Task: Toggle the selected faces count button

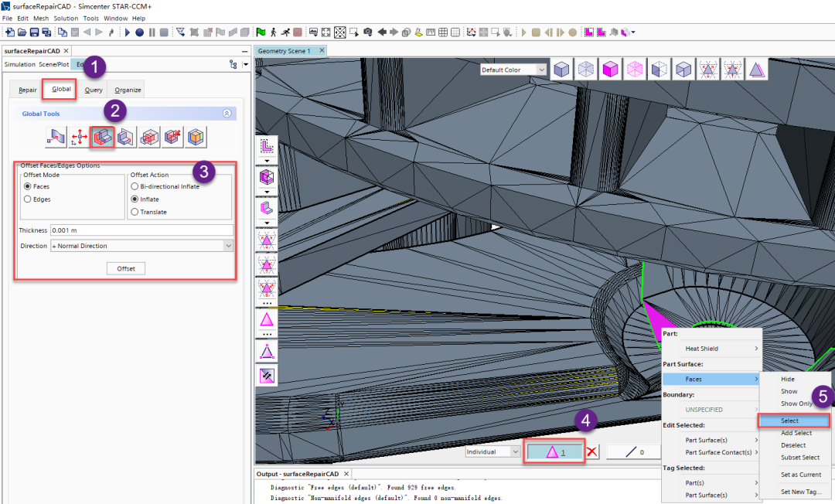Action: pos(554,452)
